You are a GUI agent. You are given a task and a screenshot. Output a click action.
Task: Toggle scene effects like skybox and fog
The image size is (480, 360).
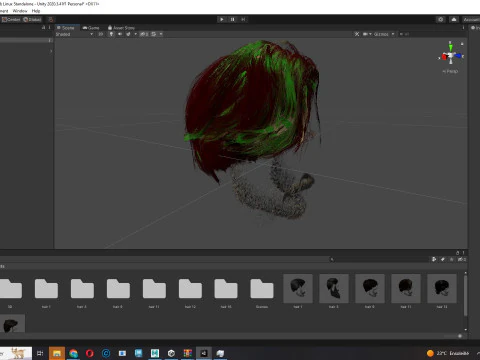coord(129,34)
